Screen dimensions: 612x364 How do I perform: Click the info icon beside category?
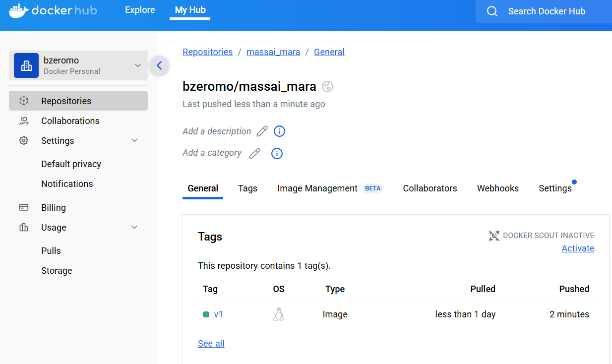pyautogui.click(x=277, y=153)
